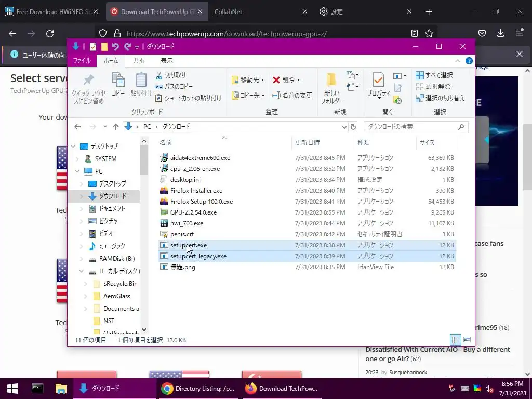Switch to the Home (ホーム) ribbon tab
Viewport: 532px width, 399px height.
[x=111, y=61]
